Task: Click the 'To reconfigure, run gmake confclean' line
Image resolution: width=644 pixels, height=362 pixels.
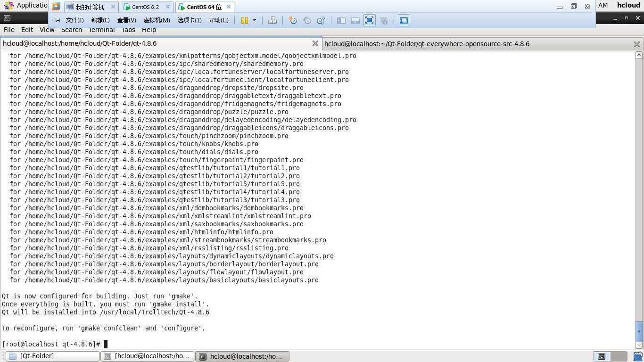Action: tap(104, 328)
